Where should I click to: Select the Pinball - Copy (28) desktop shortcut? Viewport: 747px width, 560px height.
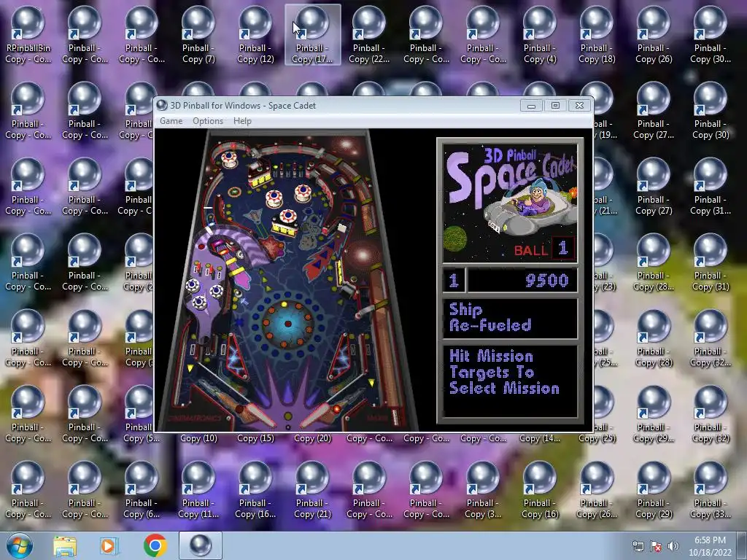coord(654,338)
